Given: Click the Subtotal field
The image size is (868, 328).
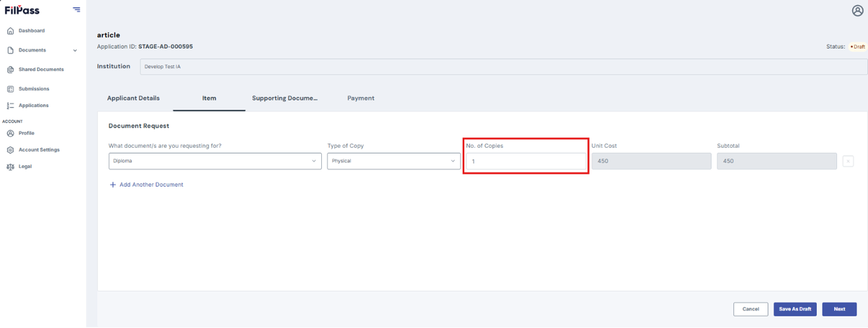Looking at the screenshot, I should tap(778, 161).
